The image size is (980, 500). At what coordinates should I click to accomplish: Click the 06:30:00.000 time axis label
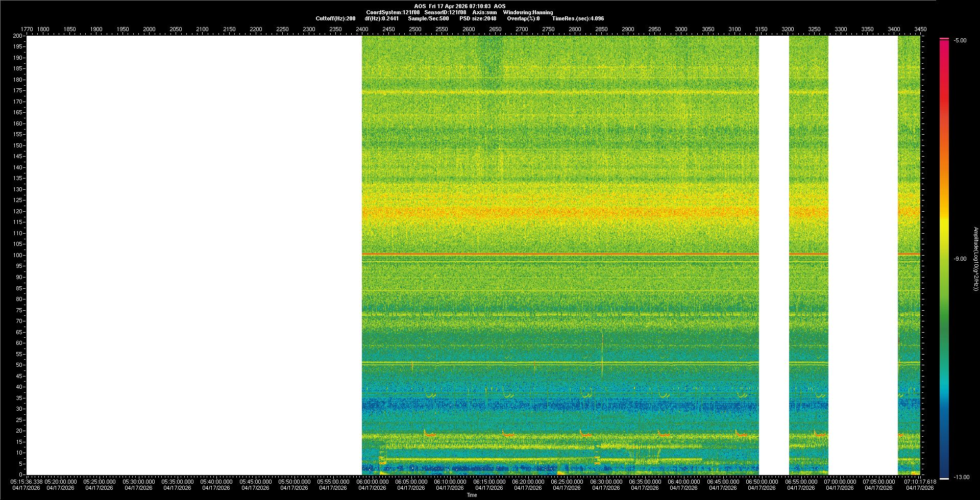(606, 482)
